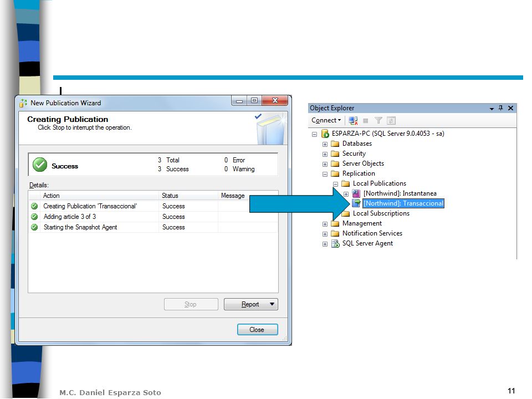Click the large green Success checkmark icon
The image size is (532, 399).
[x=40, y=165]
